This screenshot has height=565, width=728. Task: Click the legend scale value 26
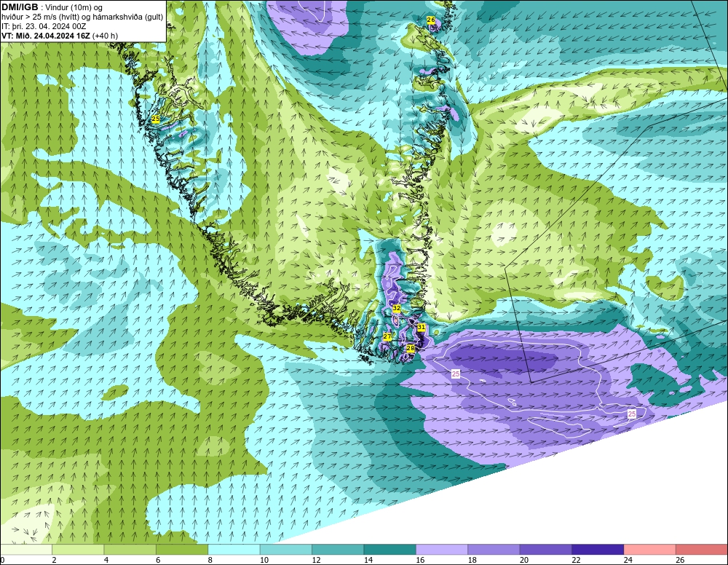(x=680, y=560)
